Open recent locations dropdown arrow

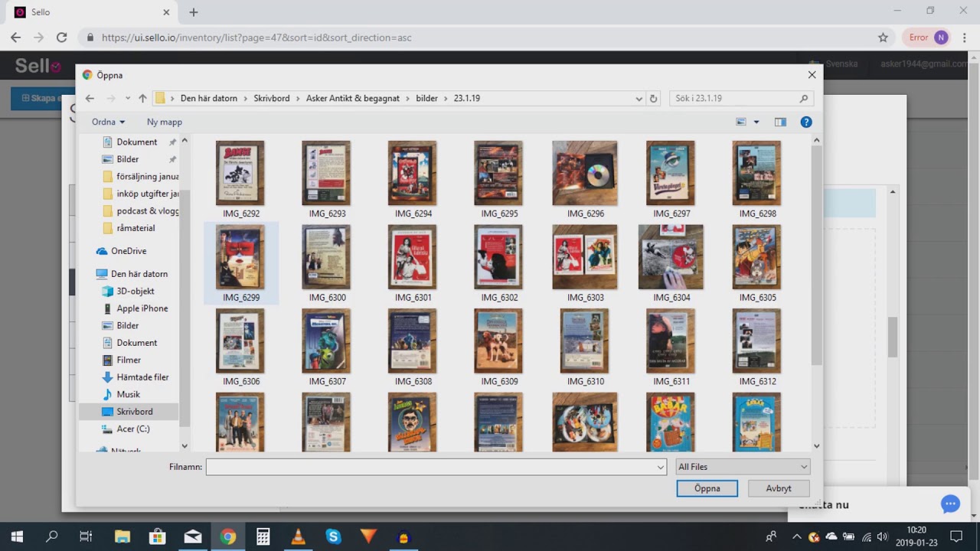(x=127, y=98)
